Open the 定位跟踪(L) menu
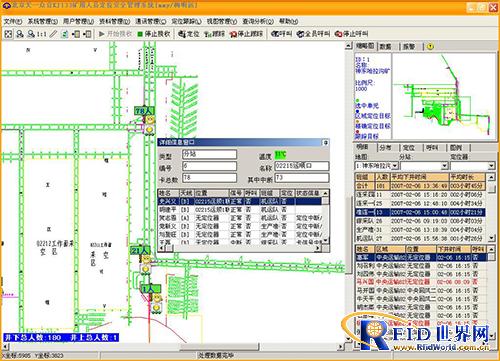 pos(186,21)
